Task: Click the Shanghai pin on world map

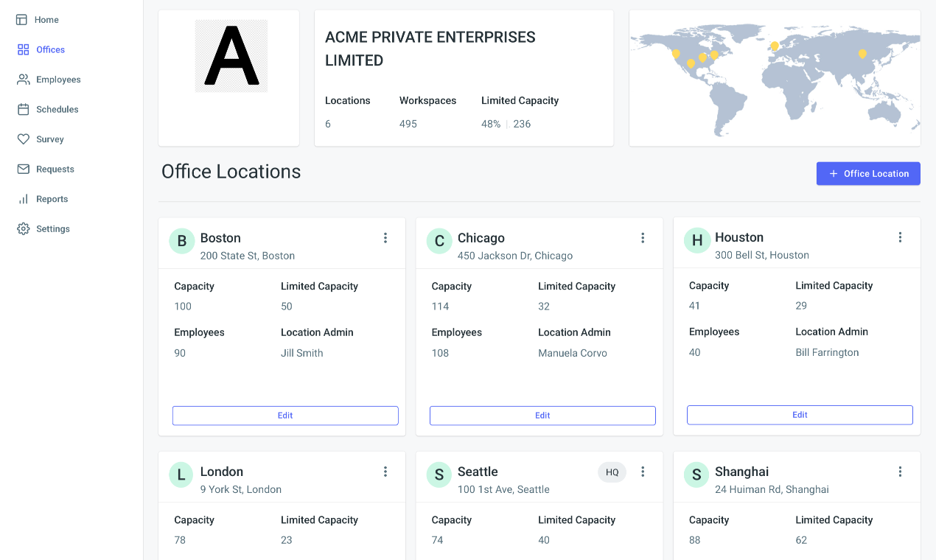Action: click(862, 54)
